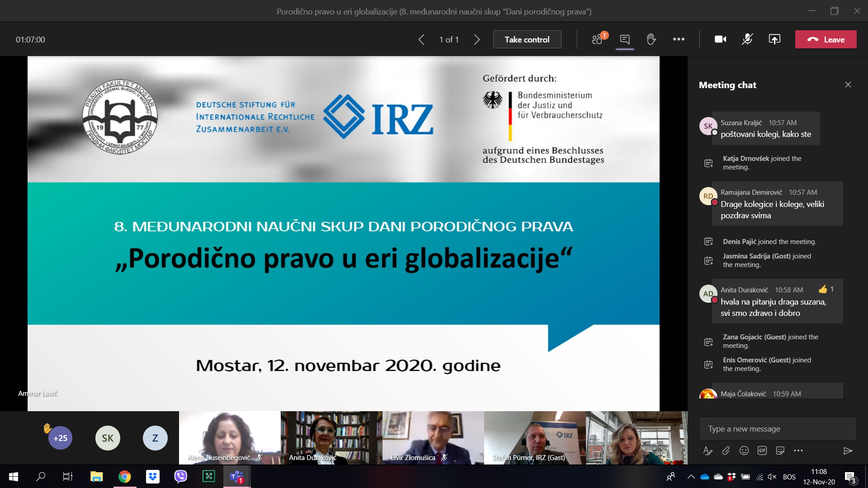The image size is (868, 488).
Task: Open the More actions ellipsis menu
Action: 679,39
